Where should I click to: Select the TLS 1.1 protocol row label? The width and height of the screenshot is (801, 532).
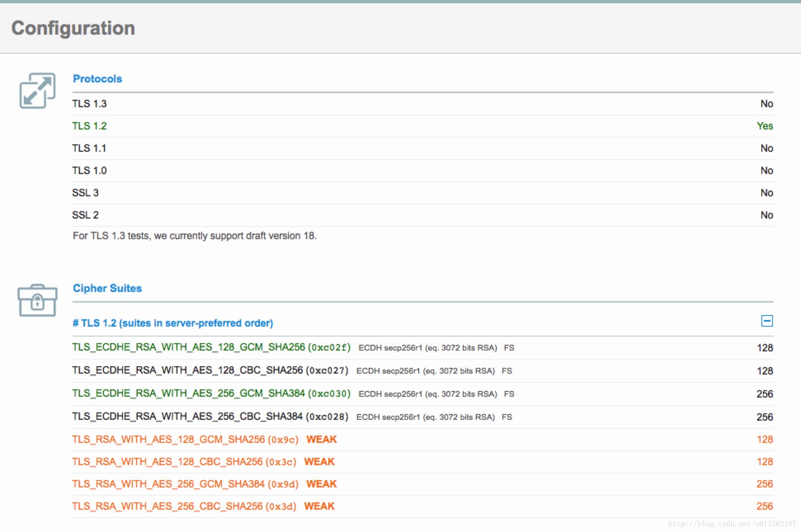[89, 148]
